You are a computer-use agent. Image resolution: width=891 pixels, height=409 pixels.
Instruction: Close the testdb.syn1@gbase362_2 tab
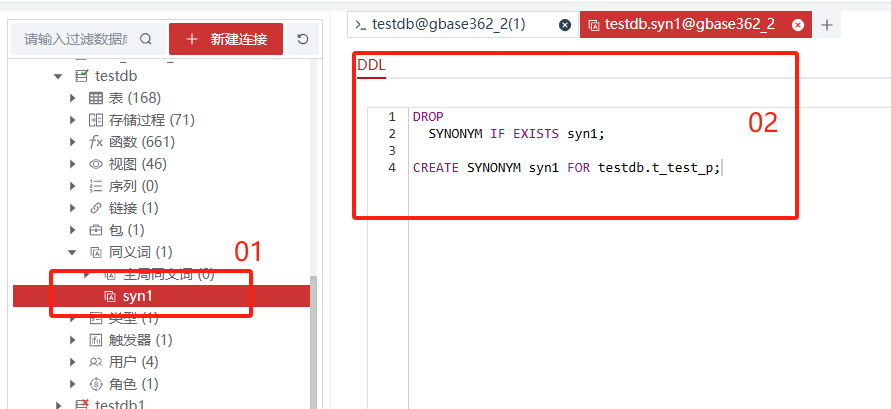pyautogui.click(x=797, y=24)
